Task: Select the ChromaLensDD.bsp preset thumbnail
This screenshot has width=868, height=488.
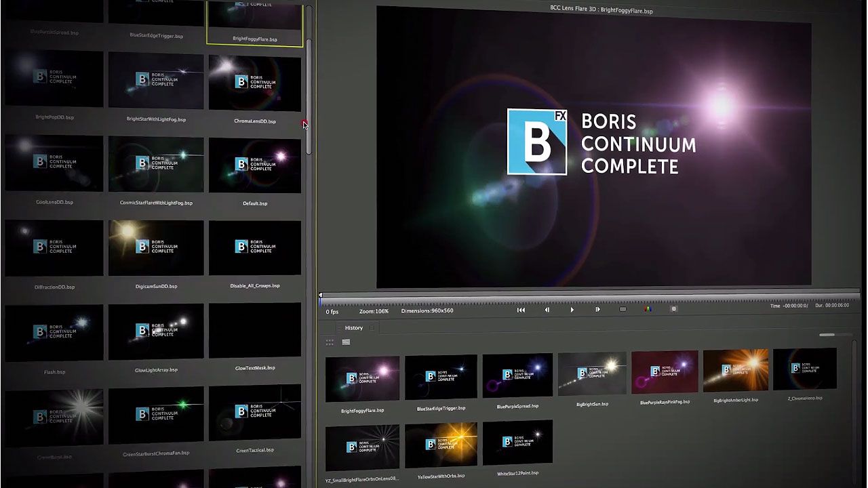Action: point(255,83)
